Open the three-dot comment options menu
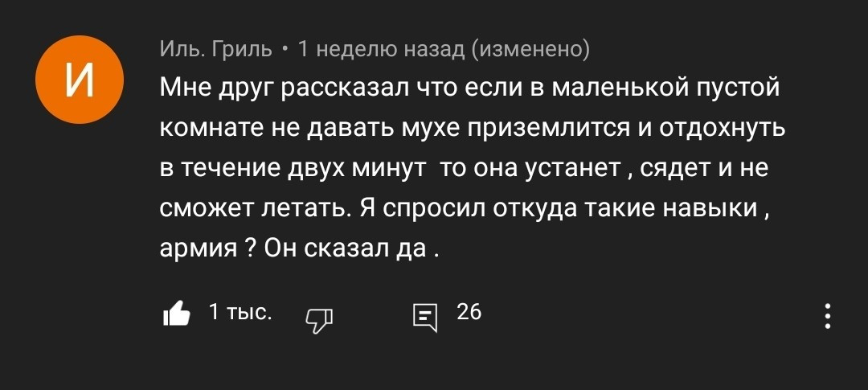Viewport: 868px width, 390px height. coord(828,316)
